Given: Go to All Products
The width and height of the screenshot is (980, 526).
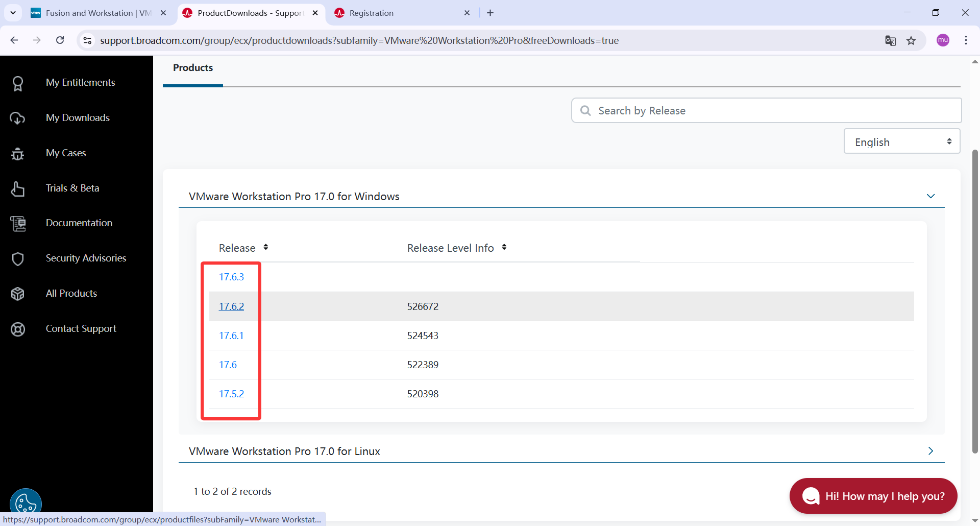Looking at the screenshot, I should pos(71,293).
